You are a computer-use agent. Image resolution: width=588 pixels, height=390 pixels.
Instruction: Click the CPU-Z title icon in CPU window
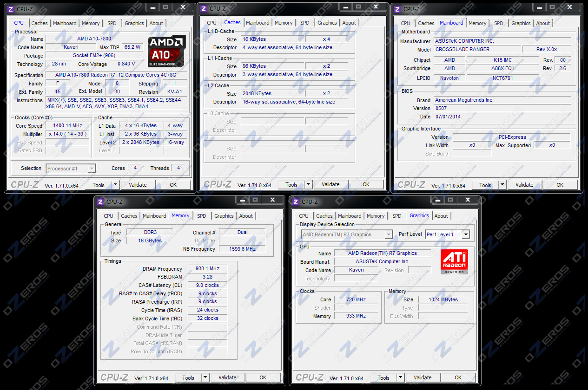point(11,9)
